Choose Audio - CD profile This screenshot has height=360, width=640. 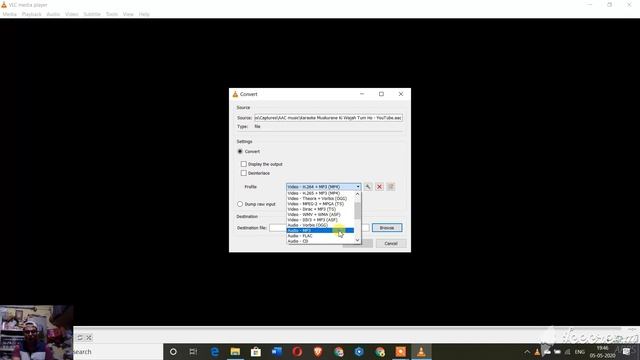point(320,241)
